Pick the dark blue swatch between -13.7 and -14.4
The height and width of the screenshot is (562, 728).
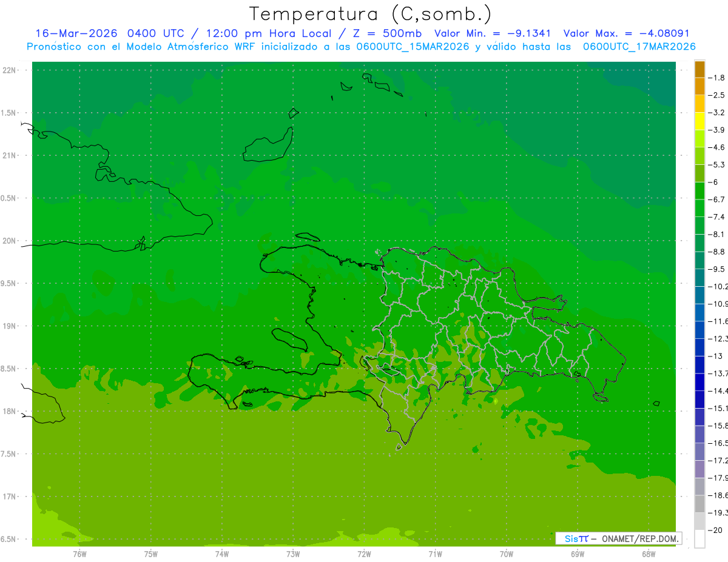pos(699,382)
